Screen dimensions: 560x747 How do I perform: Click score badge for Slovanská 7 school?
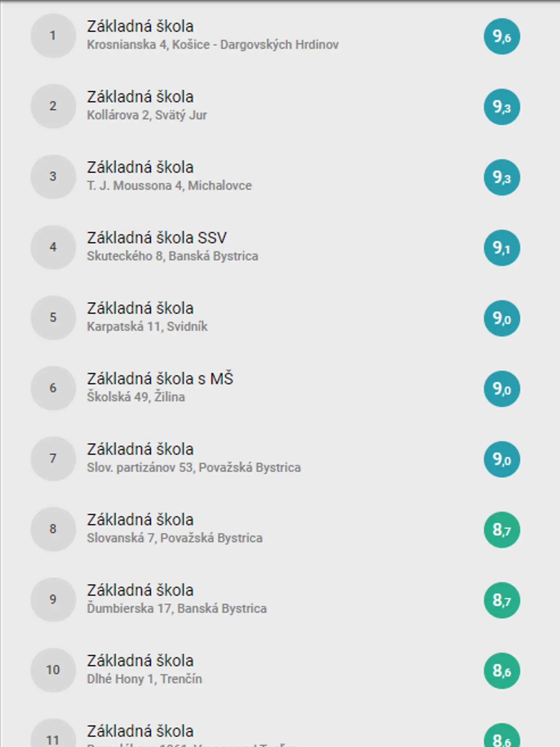pos(502,530)
